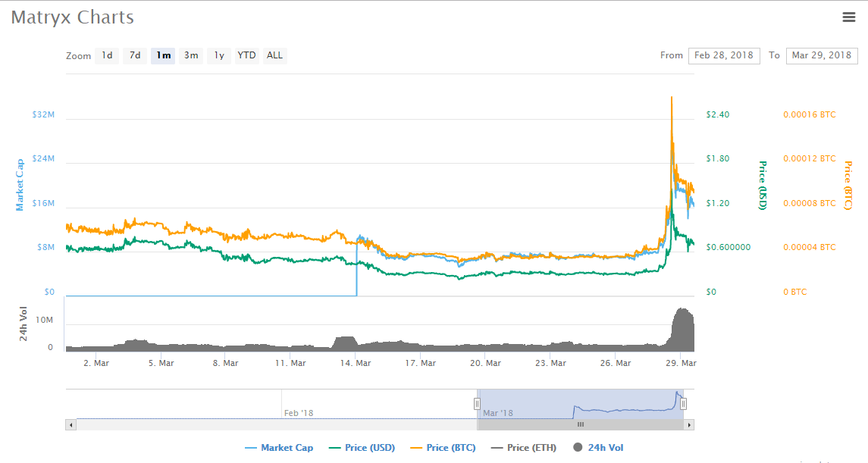Click the From date field

tap(724, 55)
